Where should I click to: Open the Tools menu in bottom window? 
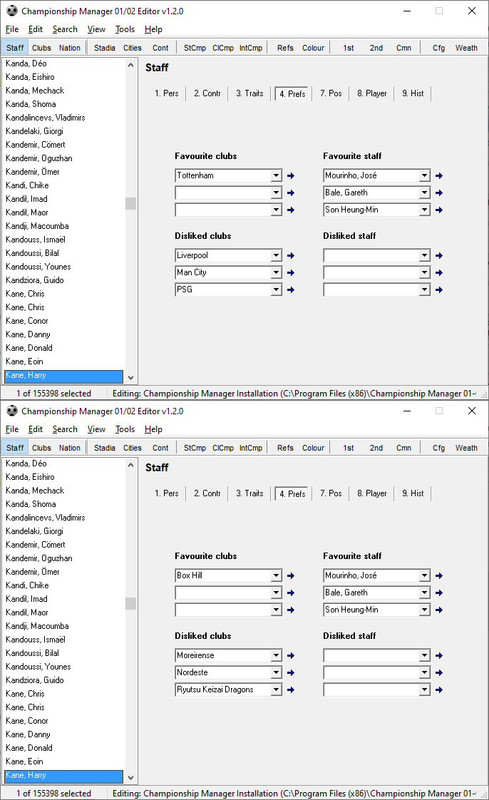(x=125, y=430)
